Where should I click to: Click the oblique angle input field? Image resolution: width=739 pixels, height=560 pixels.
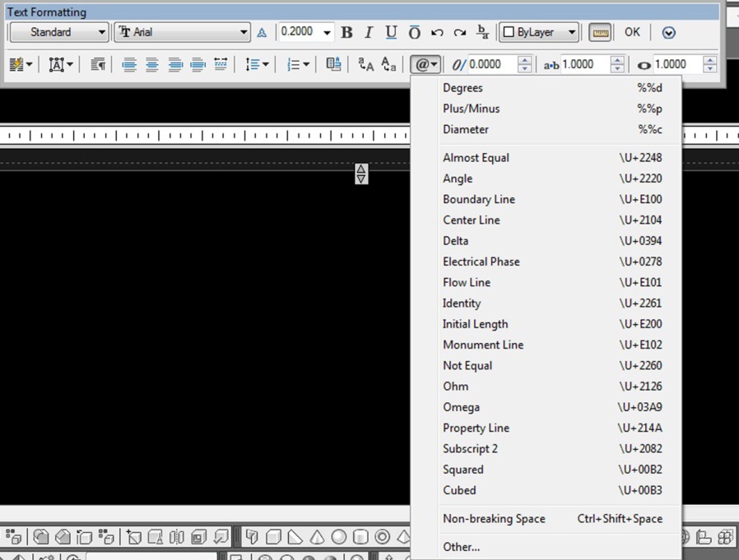pos(492,64)
